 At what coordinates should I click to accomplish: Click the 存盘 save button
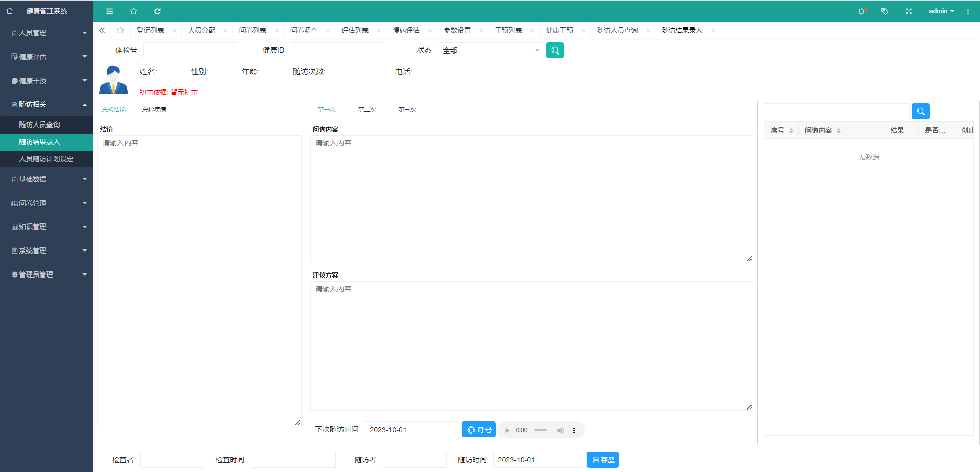click(602, 460)
